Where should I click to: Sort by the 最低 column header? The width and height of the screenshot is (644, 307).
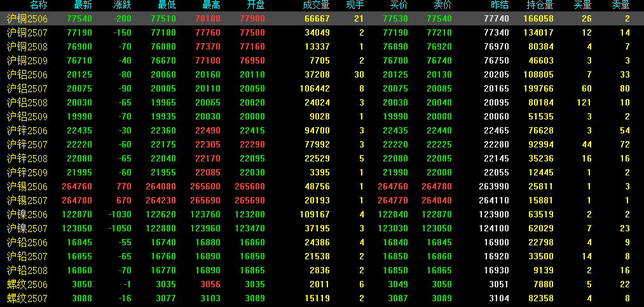click(x=167, y=5)
